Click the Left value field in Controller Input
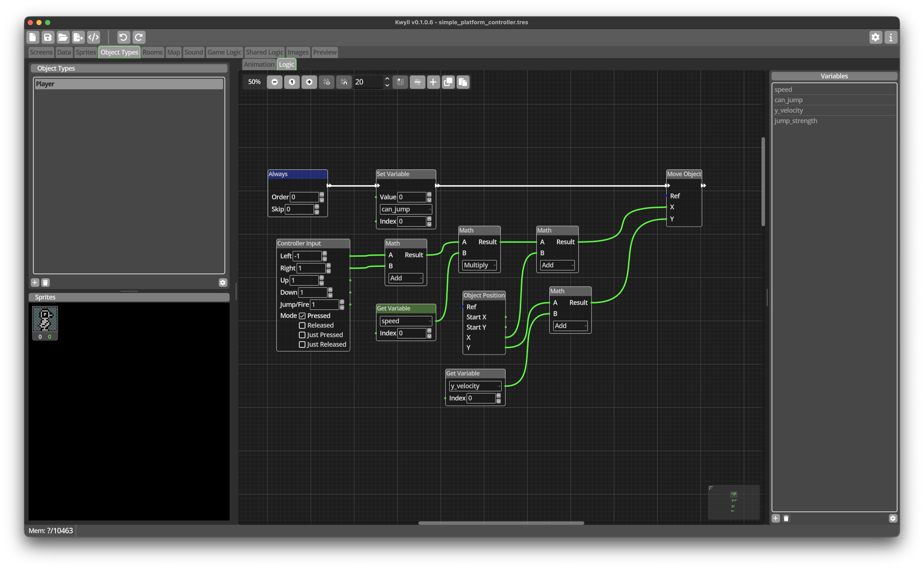The image size is (924, 569). tap(307, 256)
